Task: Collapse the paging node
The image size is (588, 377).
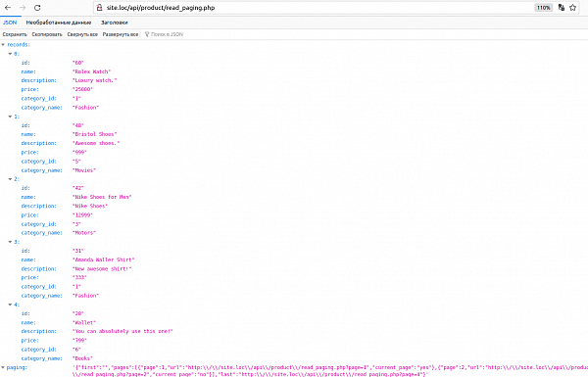Action: pos(3,367)
